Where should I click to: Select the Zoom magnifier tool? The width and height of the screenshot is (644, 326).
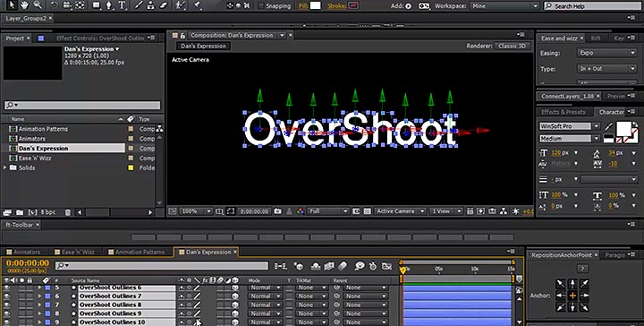[x=38, y=5]
